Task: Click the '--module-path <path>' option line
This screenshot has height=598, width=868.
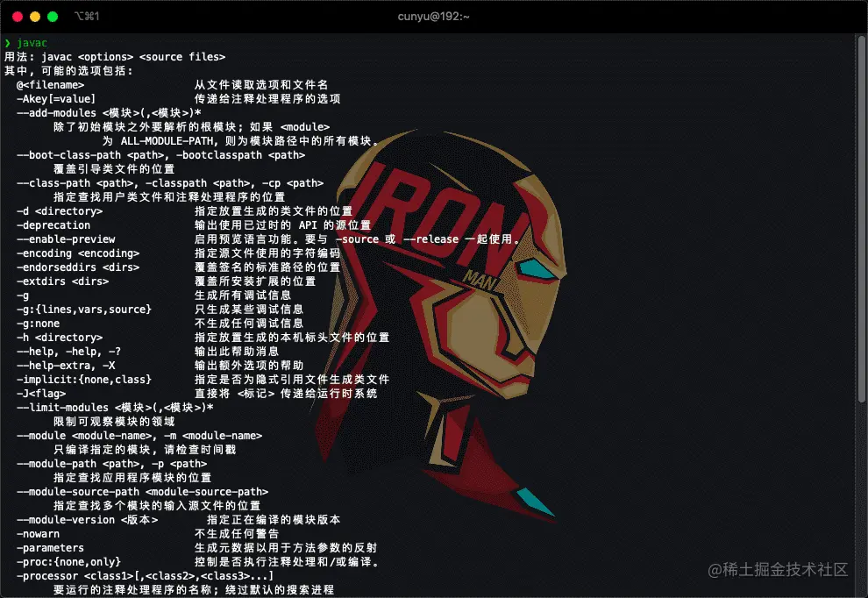Action: pos(112,464)
